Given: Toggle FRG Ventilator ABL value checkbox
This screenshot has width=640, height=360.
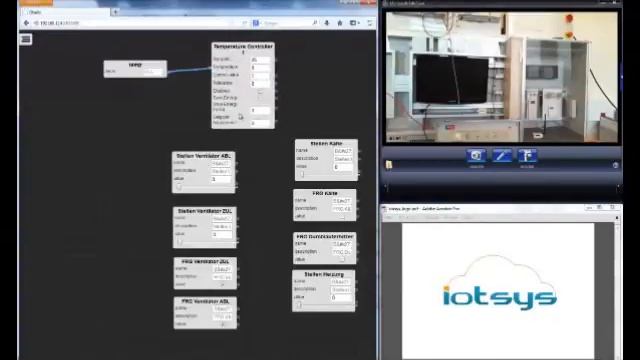Looking at the screenshot, I should click(x=222, y=324).
